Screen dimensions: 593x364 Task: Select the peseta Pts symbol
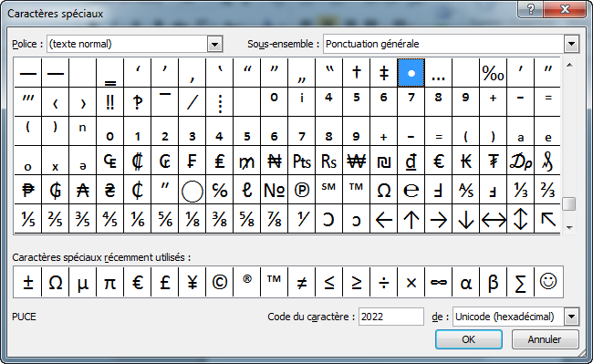click(301, 161)
